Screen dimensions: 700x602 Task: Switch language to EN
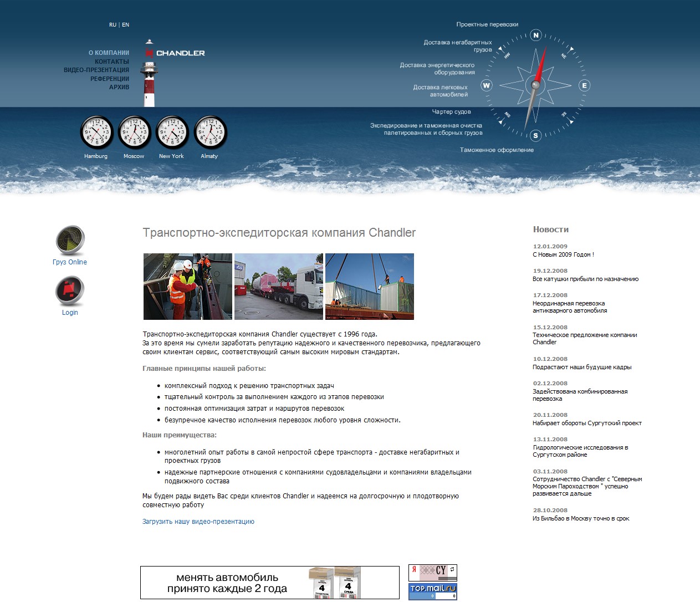pyautogui.click(x=125, y=25)
